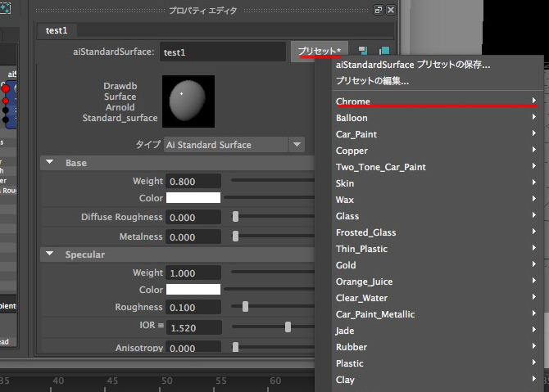Open the Skin preset submenu
Screen dimensions: 549x392
436,183
